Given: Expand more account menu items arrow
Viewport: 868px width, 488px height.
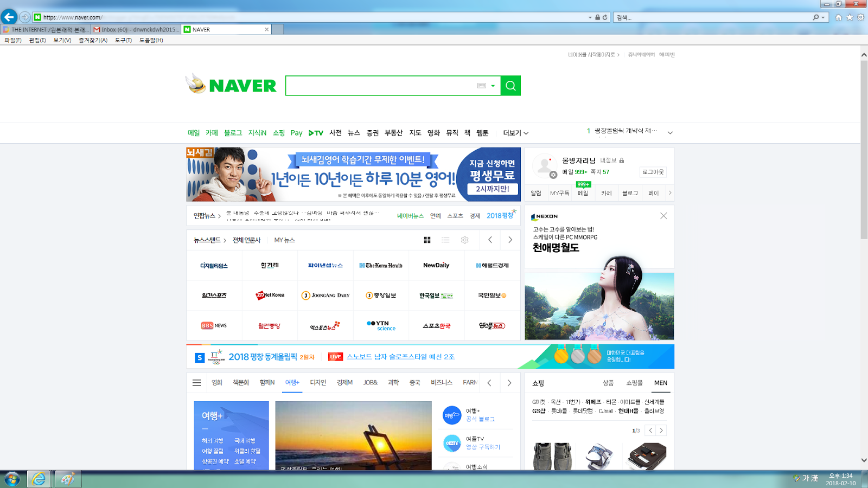Looking at the screenshot, I should click(x=670, y=193).
